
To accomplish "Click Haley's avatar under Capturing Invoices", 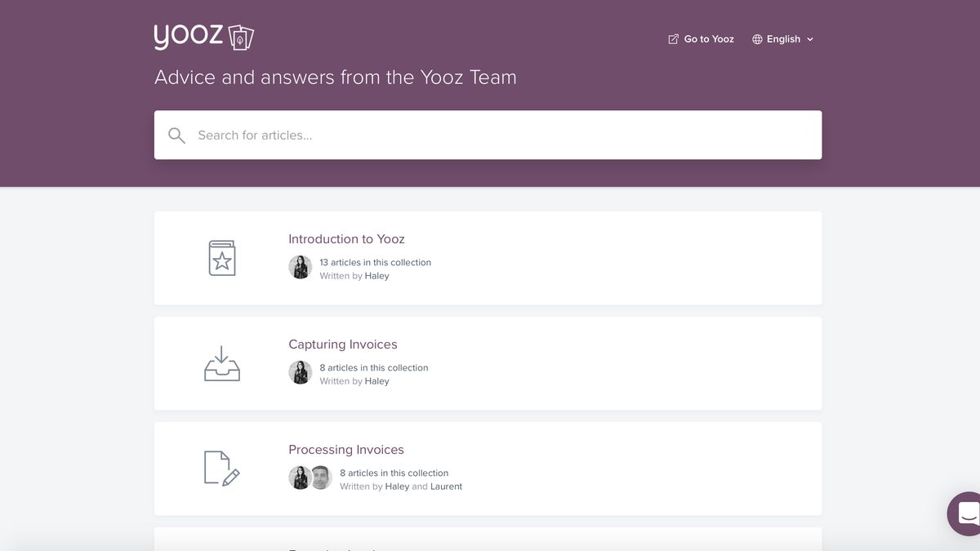I will (x=300, y=371).
